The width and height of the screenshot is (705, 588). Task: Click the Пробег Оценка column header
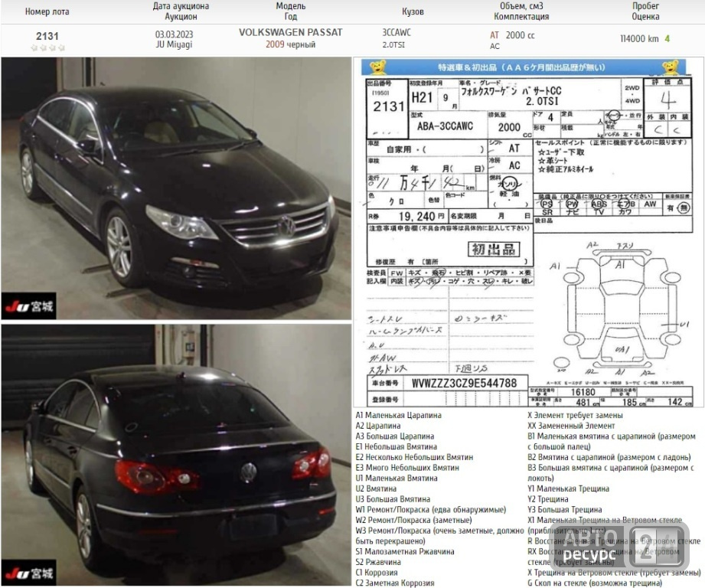[645, 11]
